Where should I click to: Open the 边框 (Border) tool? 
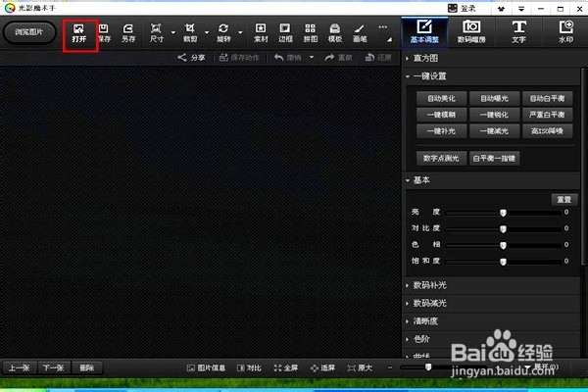285,33
